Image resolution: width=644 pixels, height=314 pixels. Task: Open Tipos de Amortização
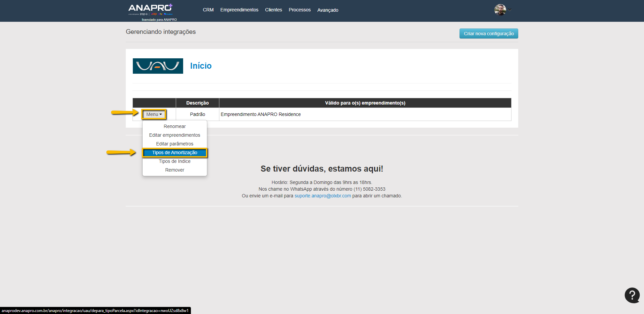click(x=174, y=152)
